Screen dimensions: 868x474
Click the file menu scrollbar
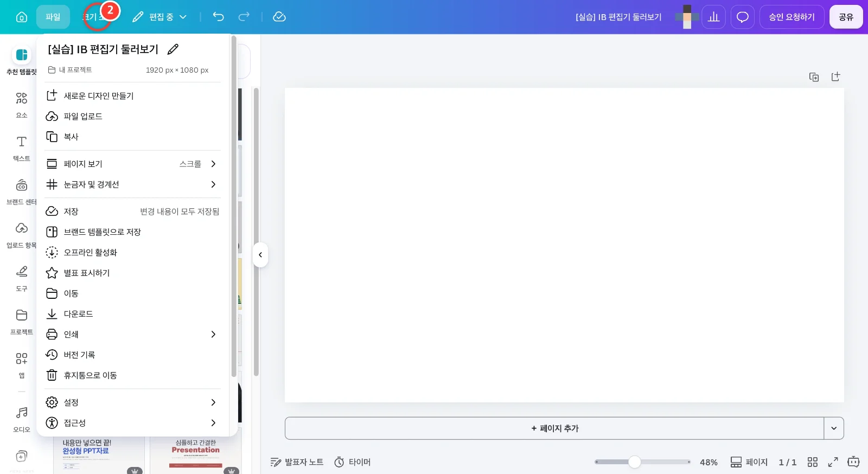[234, 206]
